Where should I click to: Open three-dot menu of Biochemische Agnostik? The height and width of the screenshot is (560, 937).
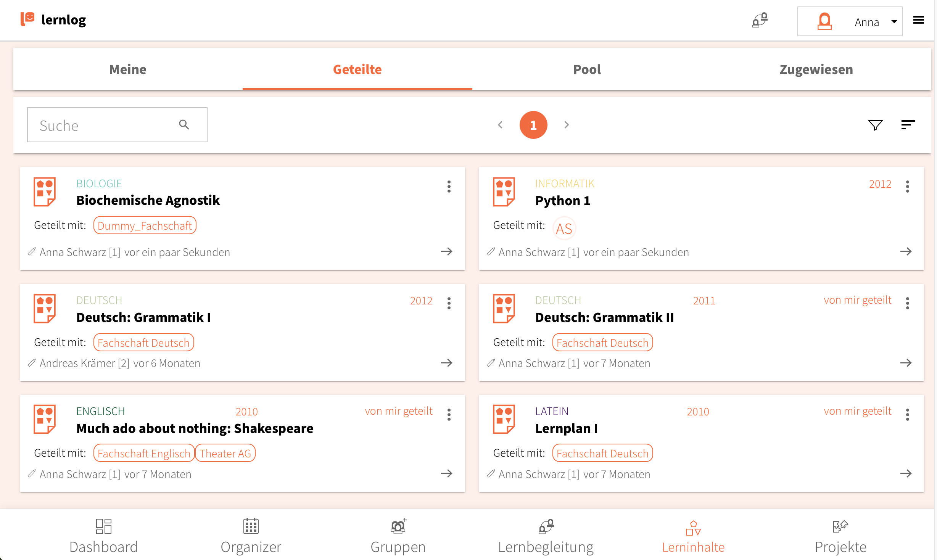pyautogui.click(x=449, y=187)
